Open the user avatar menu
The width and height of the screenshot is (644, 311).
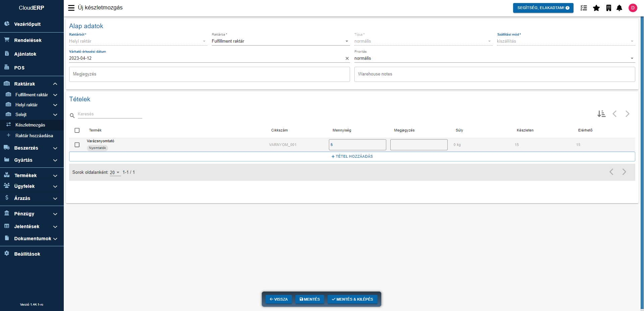click(x=633, y=8)
